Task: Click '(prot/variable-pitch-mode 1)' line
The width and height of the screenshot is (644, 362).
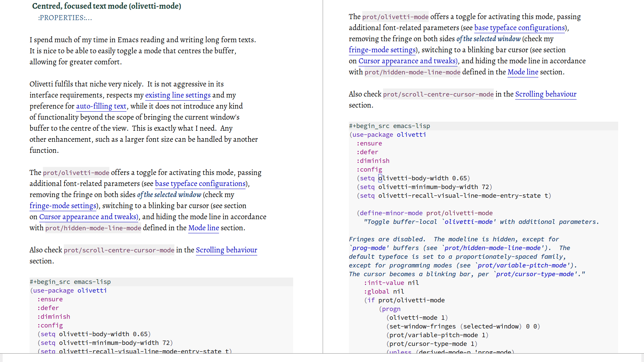Action: click(437, 335)
